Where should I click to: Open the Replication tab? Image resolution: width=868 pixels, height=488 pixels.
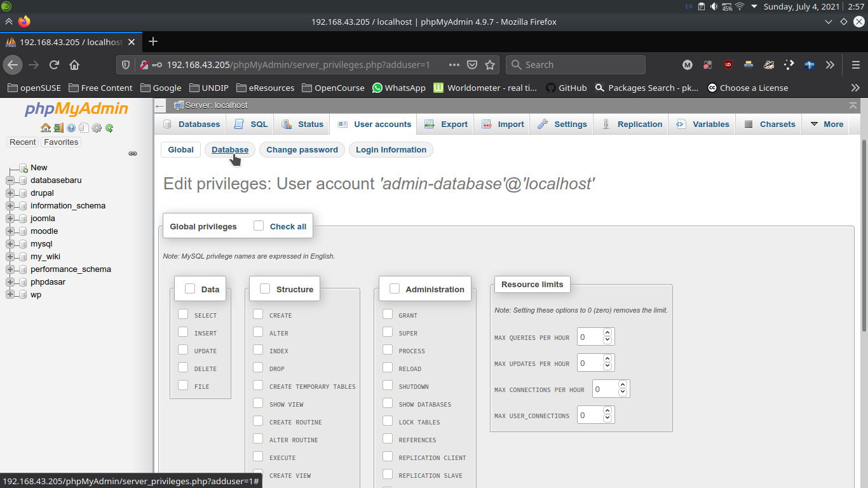632,125
